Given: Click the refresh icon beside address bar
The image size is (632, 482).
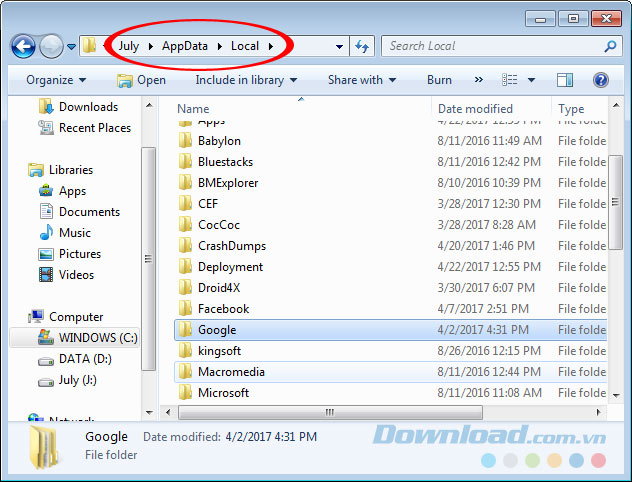Looking at the screenshot, I should 362,46.
